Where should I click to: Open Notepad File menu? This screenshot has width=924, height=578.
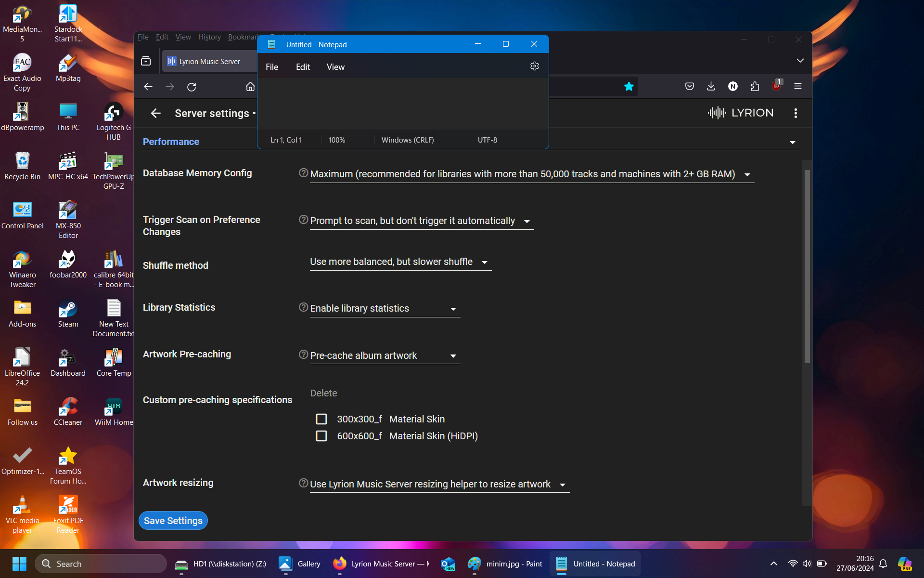coord(272,67)
